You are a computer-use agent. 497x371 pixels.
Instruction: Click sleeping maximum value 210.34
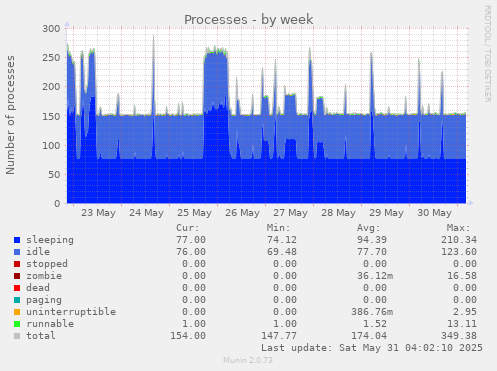[459, 240]
